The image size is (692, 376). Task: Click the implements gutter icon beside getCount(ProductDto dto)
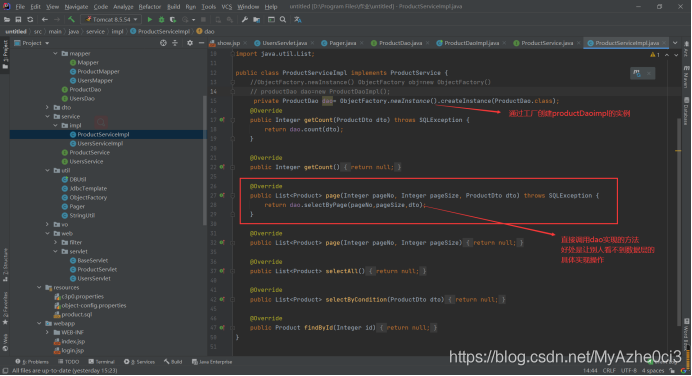(222, 120)
